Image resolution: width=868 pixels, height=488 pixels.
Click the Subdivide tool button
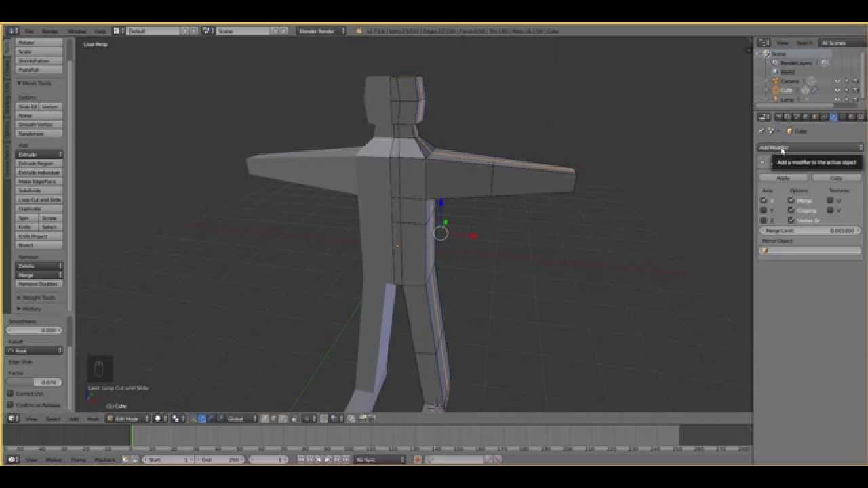click(x=39, y=190)
